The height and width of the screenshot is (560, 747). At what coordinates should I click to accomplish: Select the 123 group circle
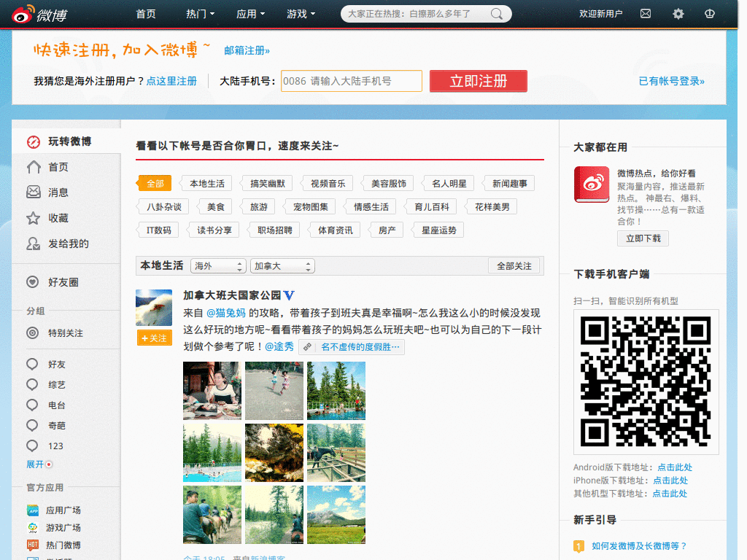click(32, 446)
